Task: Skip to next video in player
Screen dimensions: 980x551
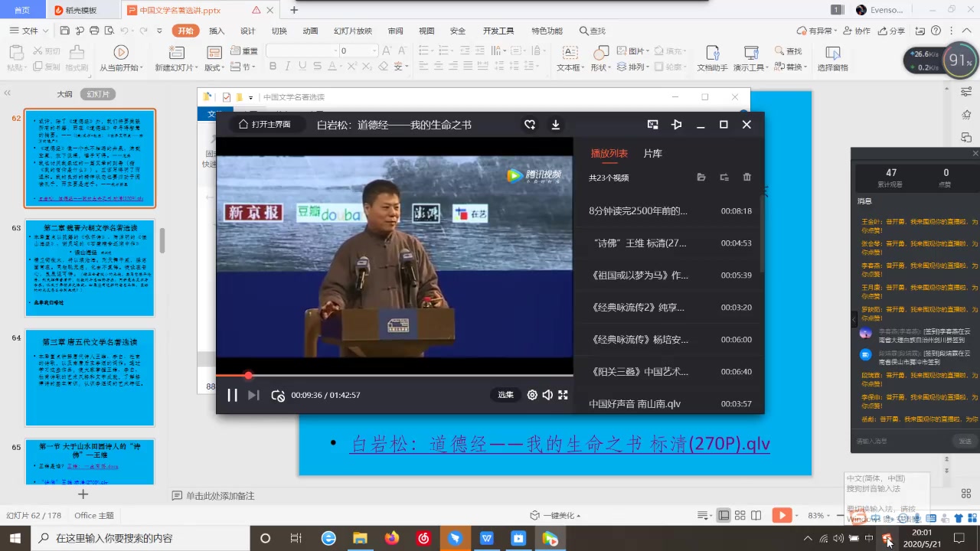Action: pyautogui.click(x=253, y=395)
